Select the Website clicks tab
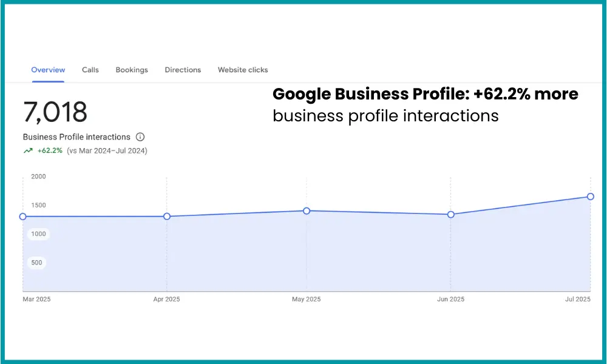Viewport: 607px width, 364px height. pos(242,70)
